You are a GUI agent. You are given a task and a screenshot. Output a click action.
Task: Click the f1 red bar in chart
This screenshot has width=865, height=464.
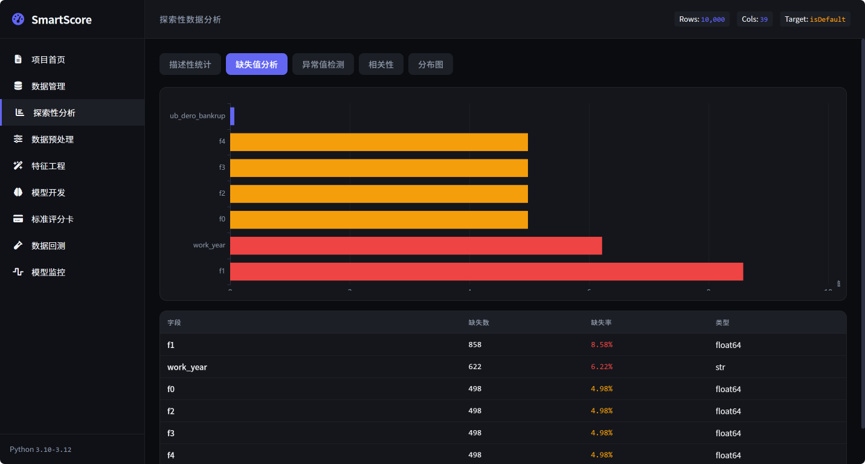click(x=487, y=271)
